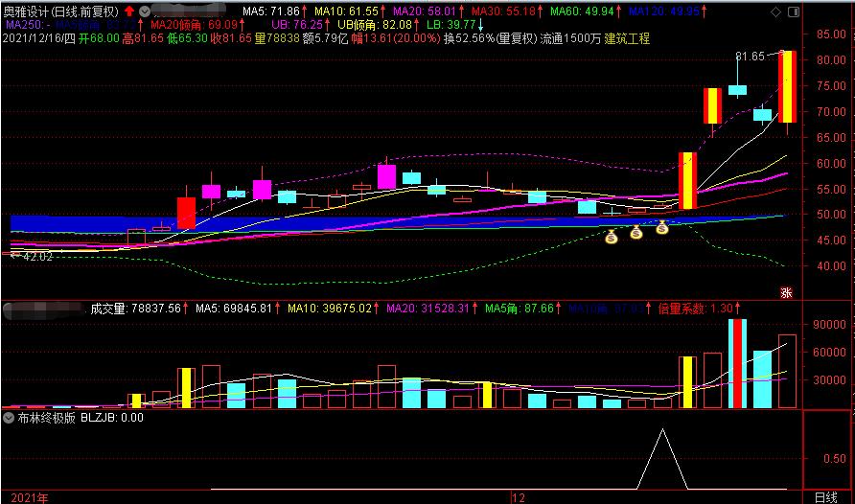This screenshot has height=504, width=855.
Task: Click the UB倾角: 82.08 label
Action: [375, 25]
